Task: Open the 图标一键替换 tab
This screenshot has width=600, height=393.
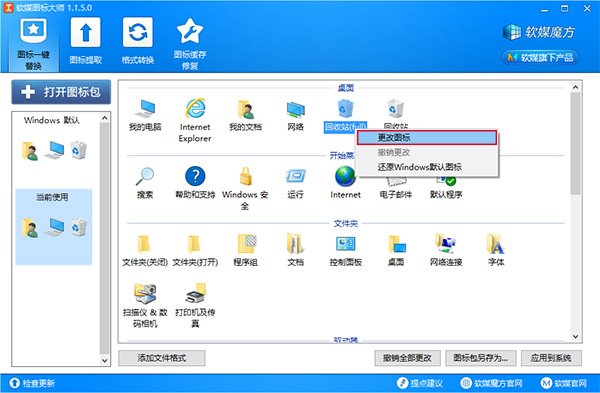Action: pyautogui.click(x=33, y=44)
